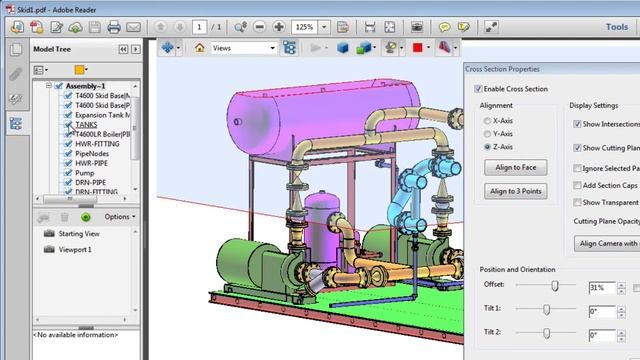Open the Attachments paperclip panel
Screen dimensions: 640x360
click(16, 74)
